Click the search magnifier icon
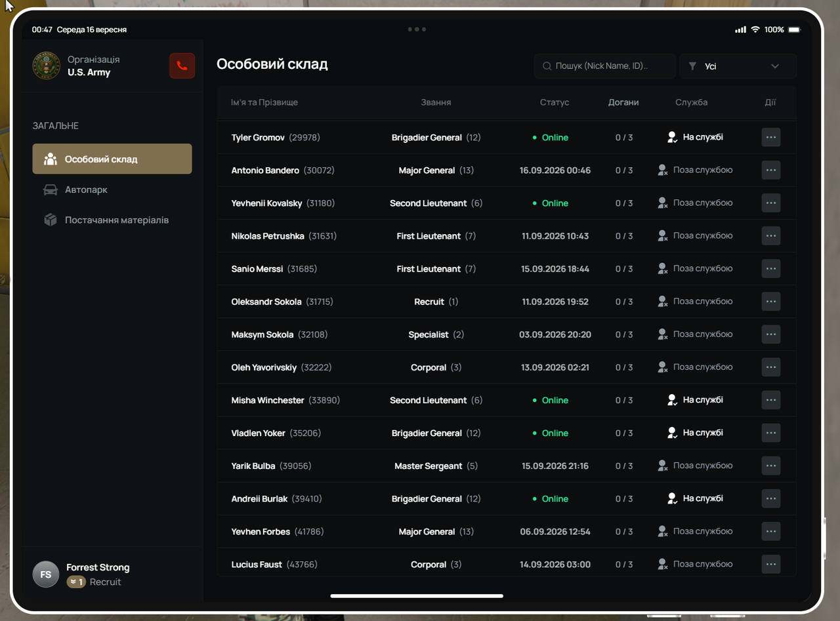 [x=547, y=66]
